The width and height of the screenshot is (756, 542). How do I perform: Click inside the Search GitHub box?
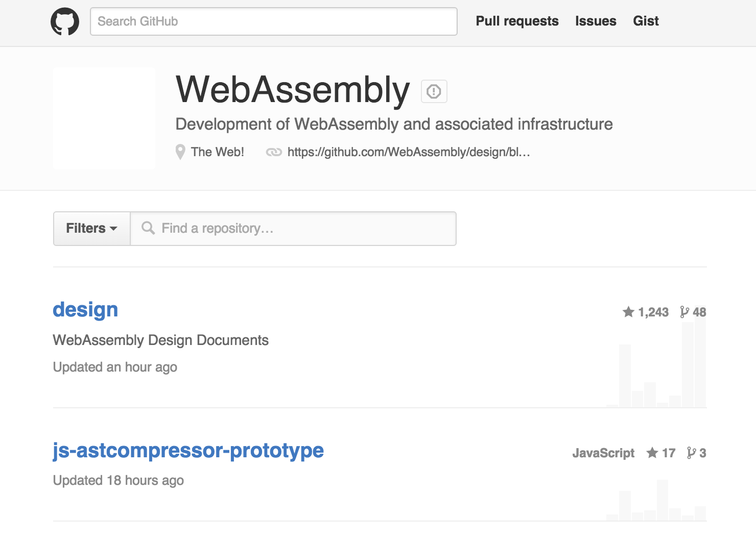pyautogui.click(x=273, y=21)
